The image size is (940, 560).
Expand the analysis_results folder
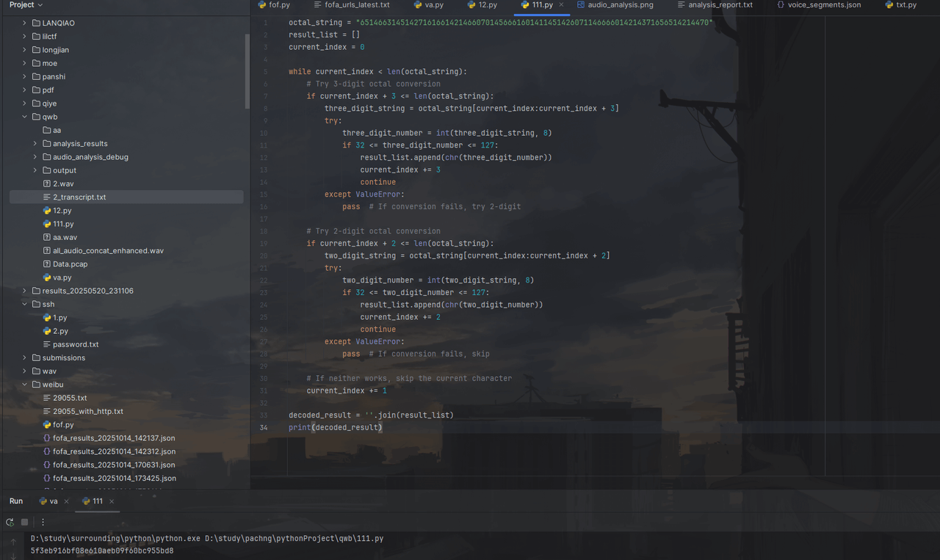(x=35, y=144)
